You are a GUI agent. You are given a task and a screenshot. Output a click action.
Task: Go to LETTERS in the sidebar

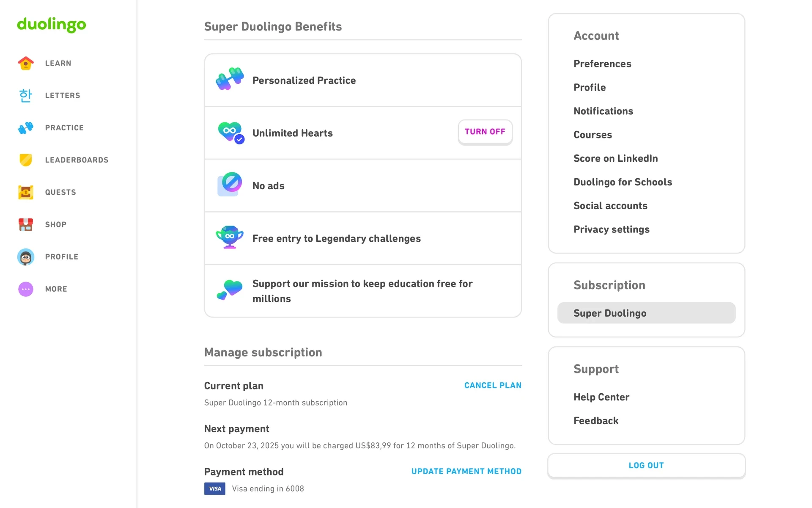pos(63,95)
